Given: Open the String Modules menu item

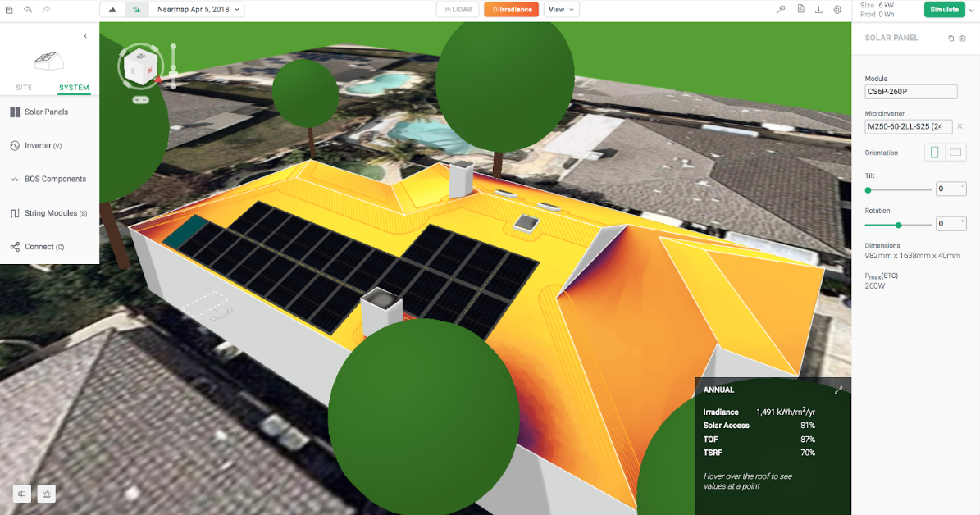Looking at the screenshot, I should (49, 213).
